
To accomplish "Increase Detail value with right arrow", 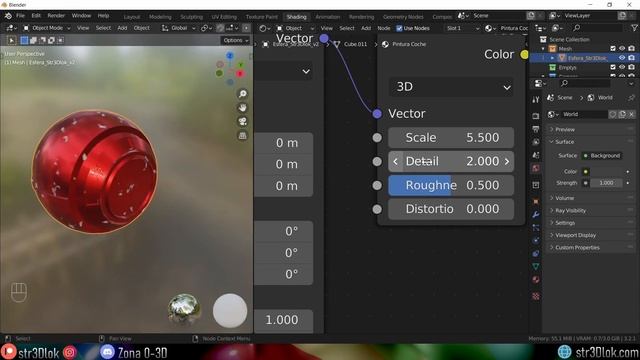I will pyautogui.click(x=507, y=162).
